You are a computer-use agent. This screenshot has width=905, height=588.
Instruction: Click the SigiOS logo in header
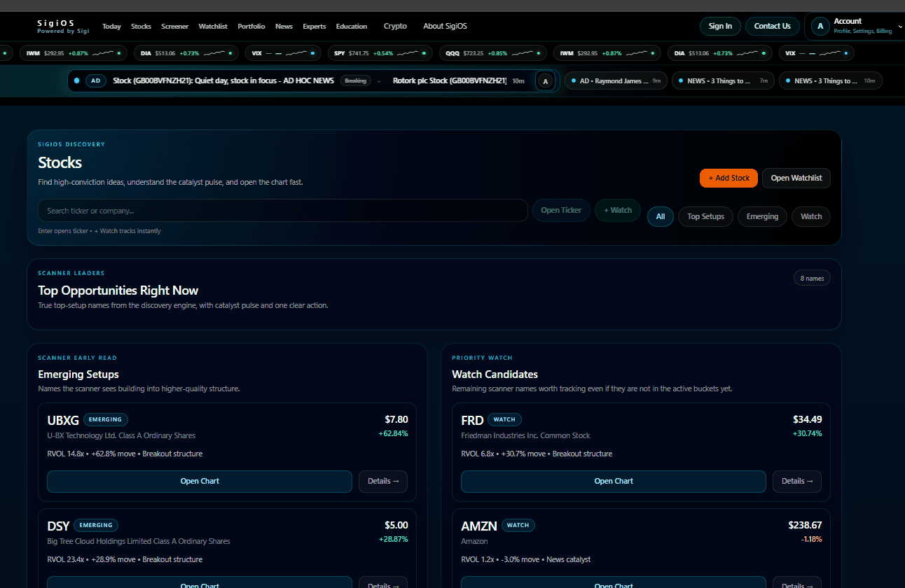point(63,27)
